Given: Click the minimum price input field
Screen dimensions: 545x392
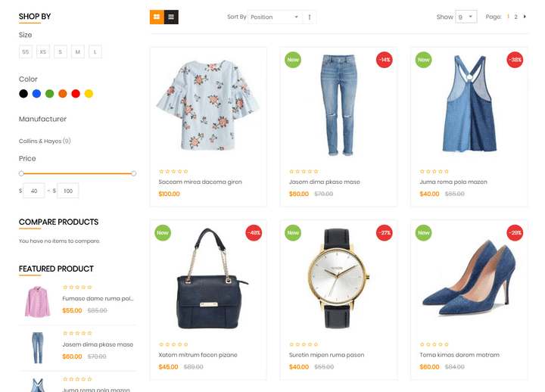Looking at the screenshot, I should click(34, 191).
